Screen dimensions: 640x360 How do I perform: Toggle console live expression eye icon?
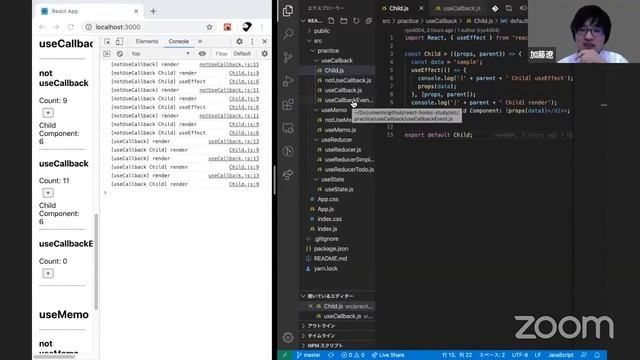point(202,54)
